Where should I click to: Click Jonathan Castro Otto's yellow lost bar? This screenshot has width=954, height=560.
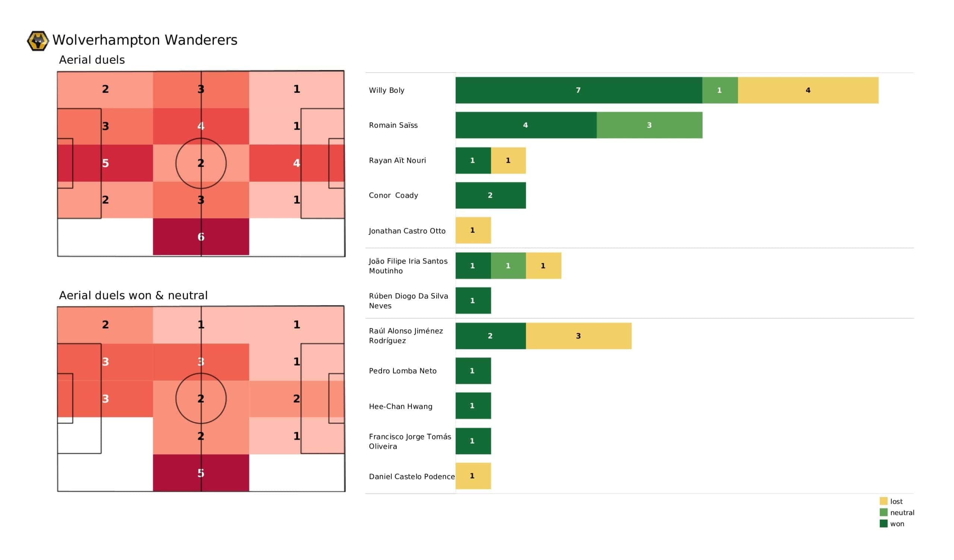click(x=473, y=230)
